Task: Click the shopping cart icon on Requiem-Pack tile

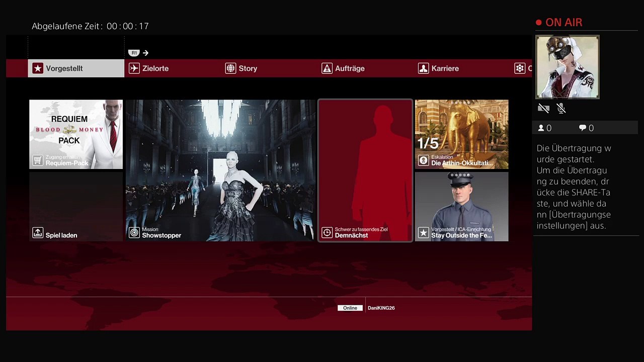Action: [x=38, y=160]
